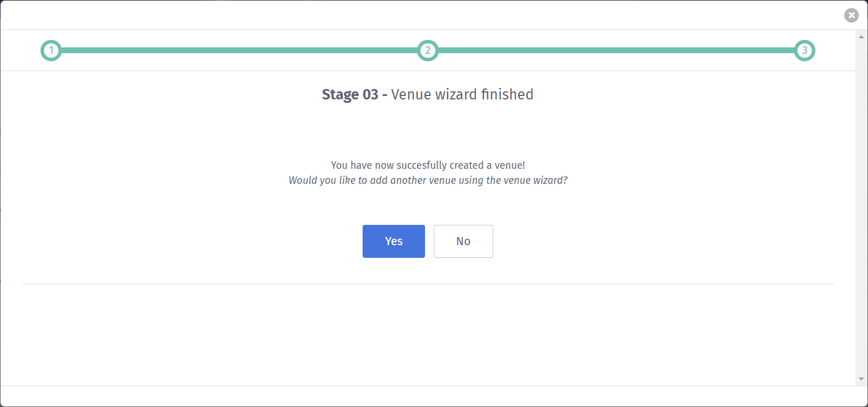Click Yes to add another venue
The height and width of the screenshot is (407, 868).
(x=393, y=241)
